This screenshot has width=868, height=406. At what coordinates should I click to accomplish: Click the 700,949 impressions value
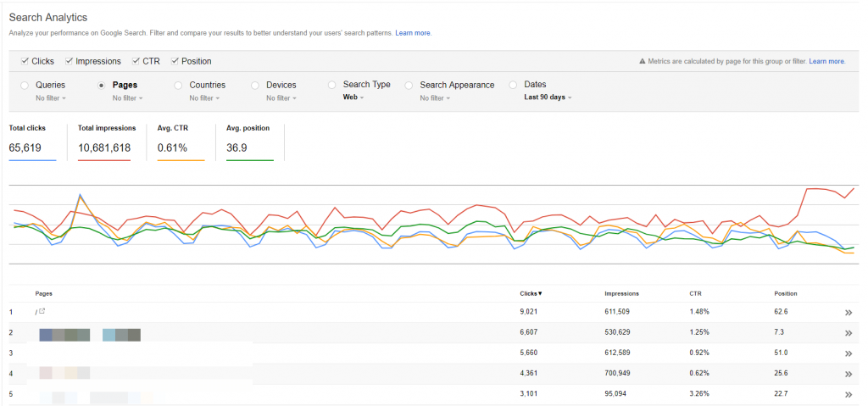coord(617,374)
